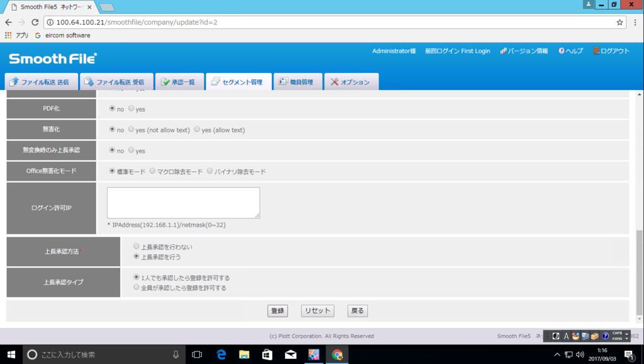Open バージョン情報 link

[x=524, y=51]
